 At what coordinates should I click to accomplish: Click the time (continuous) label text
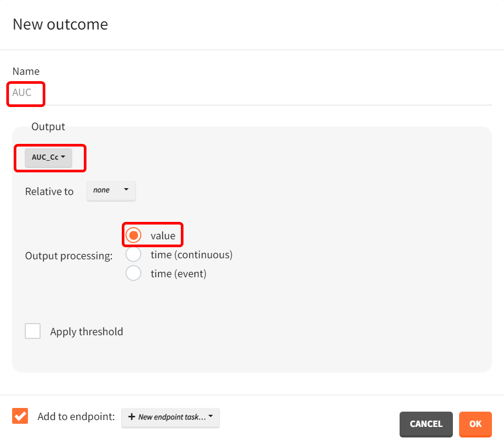click(x=191, y=255)
